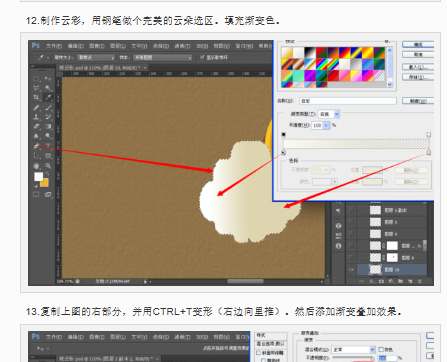Select 纸云彩.psd document tab in step 12
Screen dimensions: 447x362
point(103,68)
